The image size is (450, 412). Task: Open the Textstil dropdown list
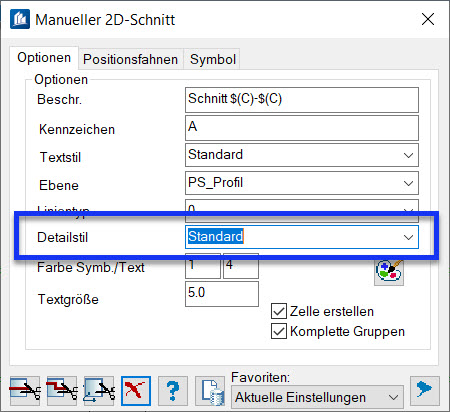point(302,155)
